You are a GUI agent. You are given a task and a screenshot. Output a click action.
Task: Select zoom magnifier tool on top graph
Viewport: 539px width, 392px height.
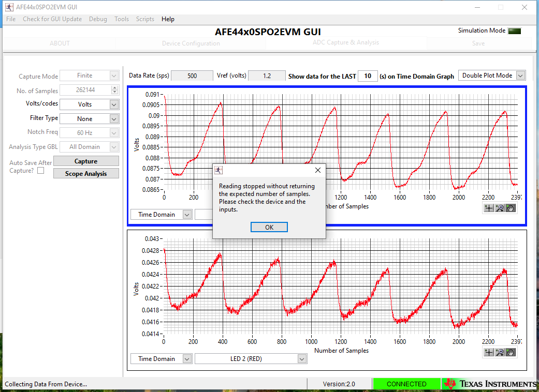click(x=500, y=208)
